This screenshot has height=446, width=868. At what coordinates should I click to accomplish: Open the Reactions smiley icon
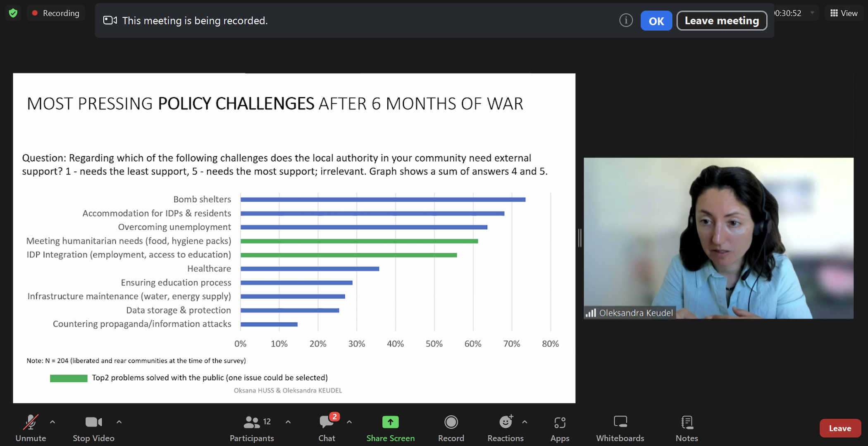(x=506, y=422)
